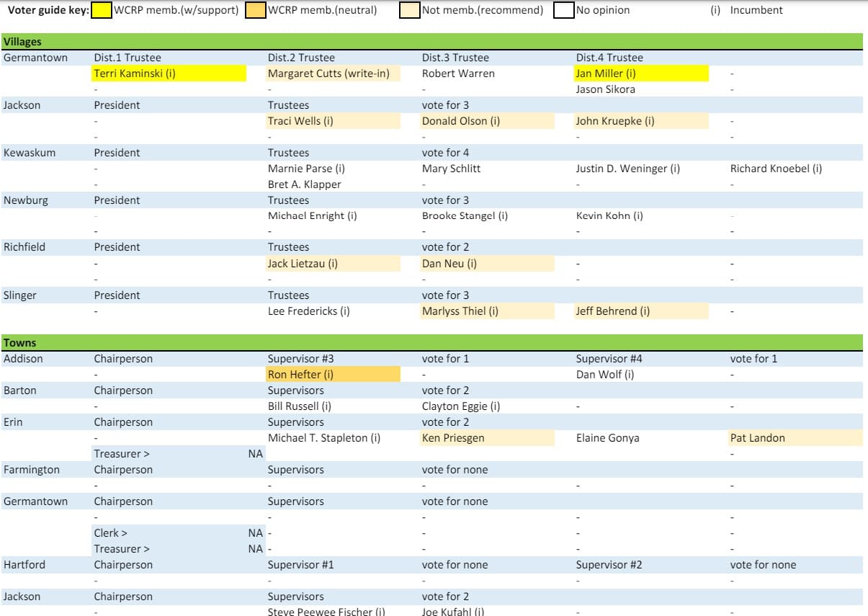Click the 'Supervisor #1' cell in Hartford row
The image size is (868, 616).
[x=300, y=565]
